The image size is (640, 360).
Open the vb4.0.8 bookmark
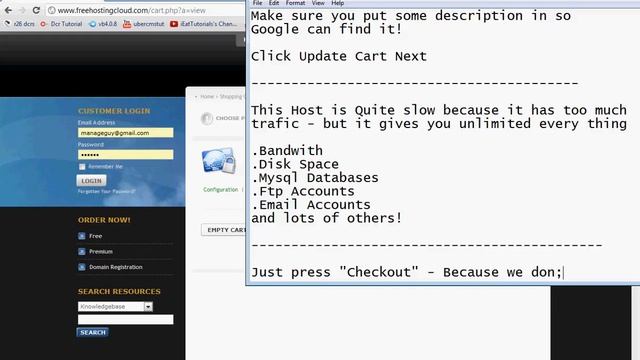point(103,24)
